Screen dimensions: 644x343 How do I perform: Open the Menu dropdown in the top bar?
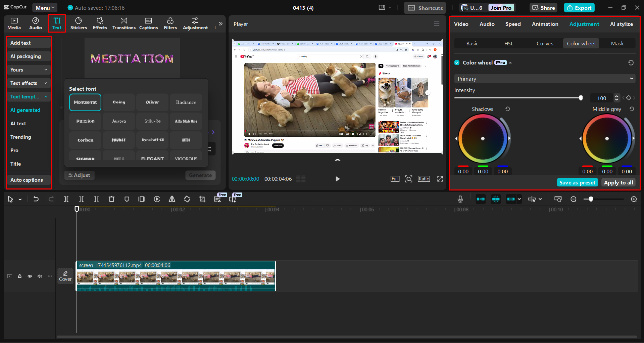click(45, 7)
